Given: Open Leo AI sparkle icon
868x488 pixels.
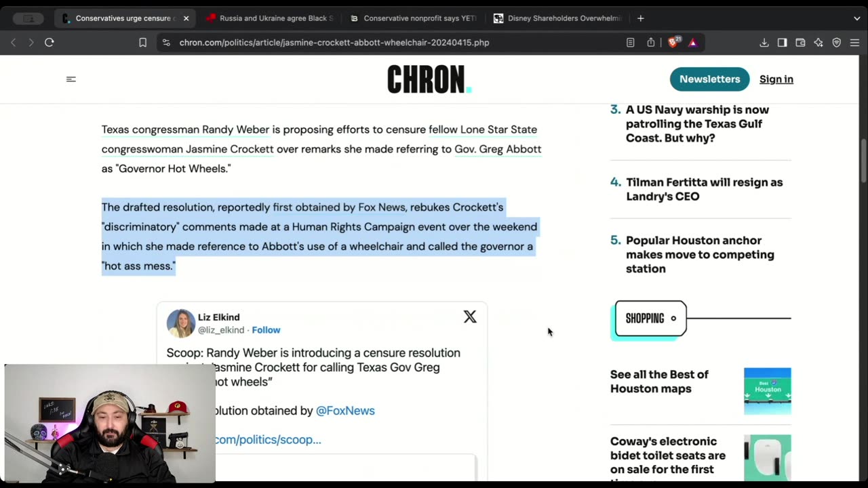Looking at the screenshot, I should tap(818, 42).
